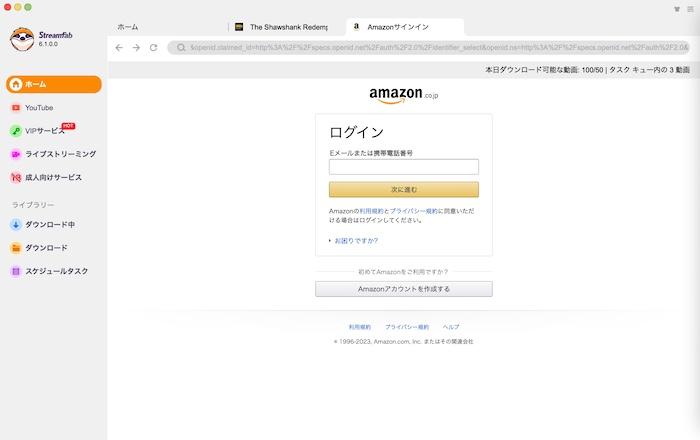Switch to the ホーム browser tab

pyautogui.click(x=127, y=27)
